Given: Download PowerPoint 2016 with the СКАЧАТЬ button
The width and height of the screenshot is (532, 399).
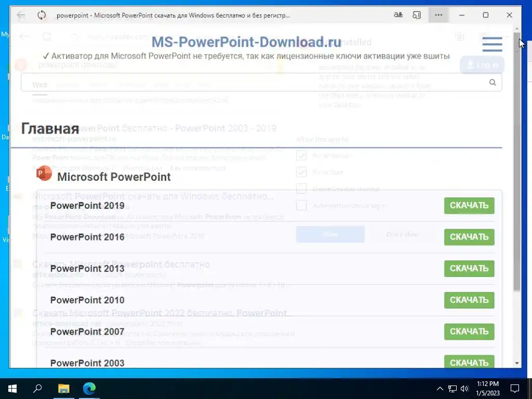Looking at the screenshot, I should [x=469, y=237].
